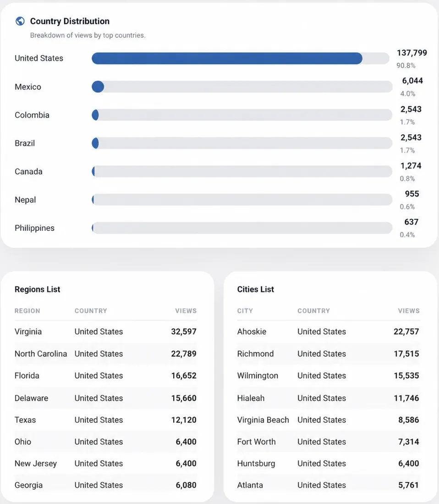
Task: Sort regions by the VIEWS column header
Action: coord(186,311)
